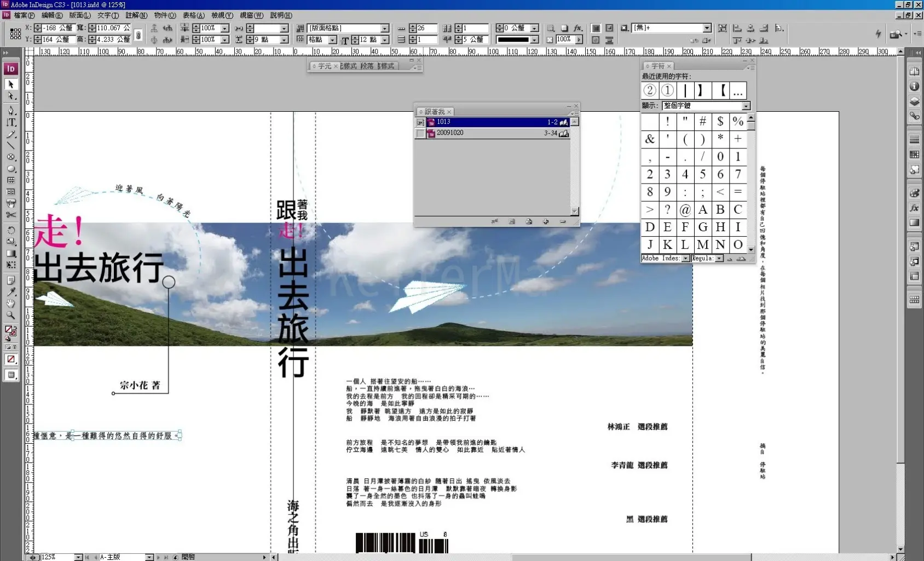Image resolution: width=924 pixels, height=561 pixels.
Task: Select the Pen tool
Action: 11,111
